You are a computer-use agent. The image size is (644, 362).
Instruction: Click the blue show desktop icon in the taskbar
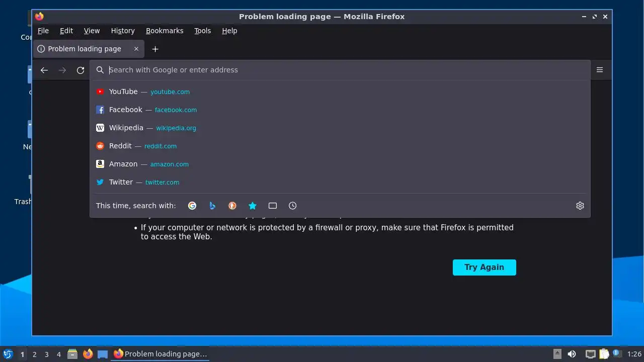pos(103,354)
